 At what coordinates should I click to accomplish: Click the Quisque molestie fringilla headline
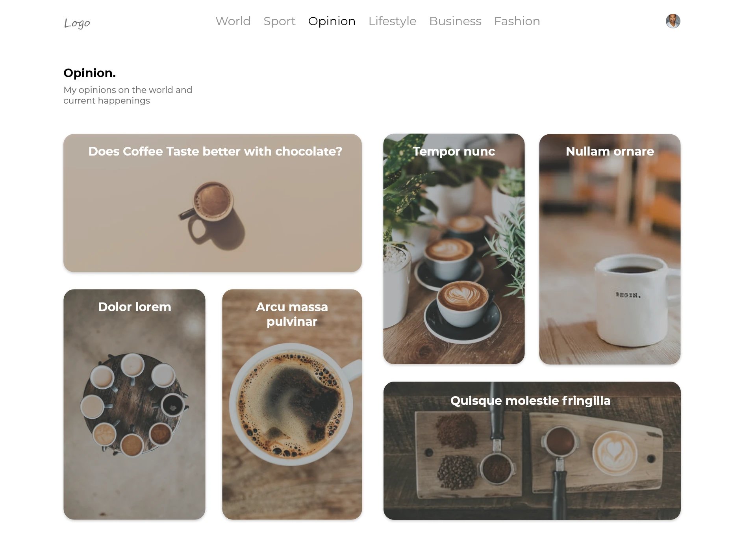pos(530,401)
